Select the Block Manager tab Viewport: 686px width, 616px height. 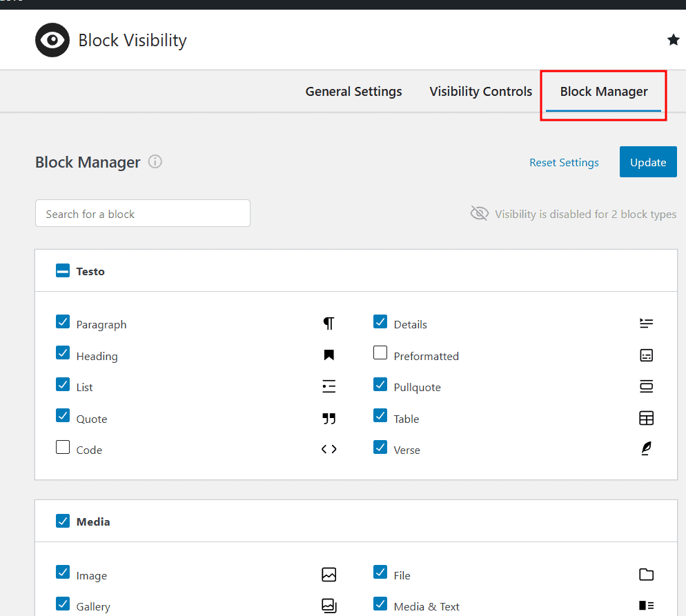pos(604,91)
